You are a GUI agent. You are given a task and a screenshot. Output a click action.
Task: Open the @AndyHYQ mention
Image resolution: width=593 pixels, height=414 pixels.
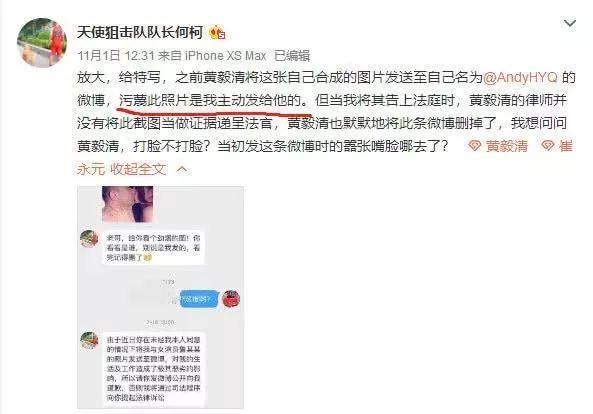pyautogui.click(x=520, y=78)
